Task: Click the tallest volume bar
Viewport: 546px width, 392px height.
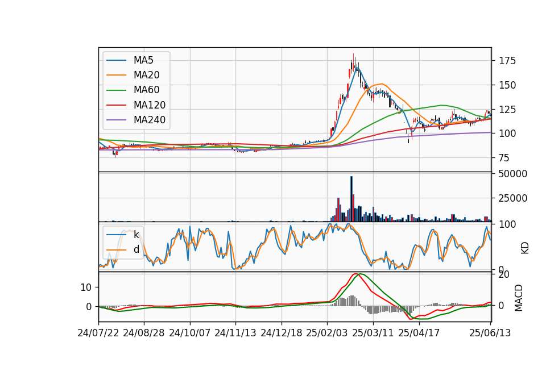Action: tap(351, 199)
